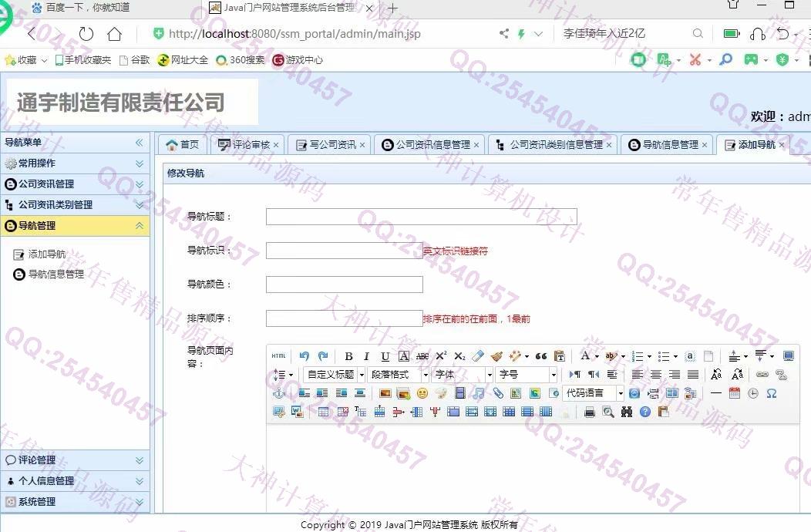811x532 pixels.
Task: Click the 导航颜色 color input field
Action: (x=344, y=285)
